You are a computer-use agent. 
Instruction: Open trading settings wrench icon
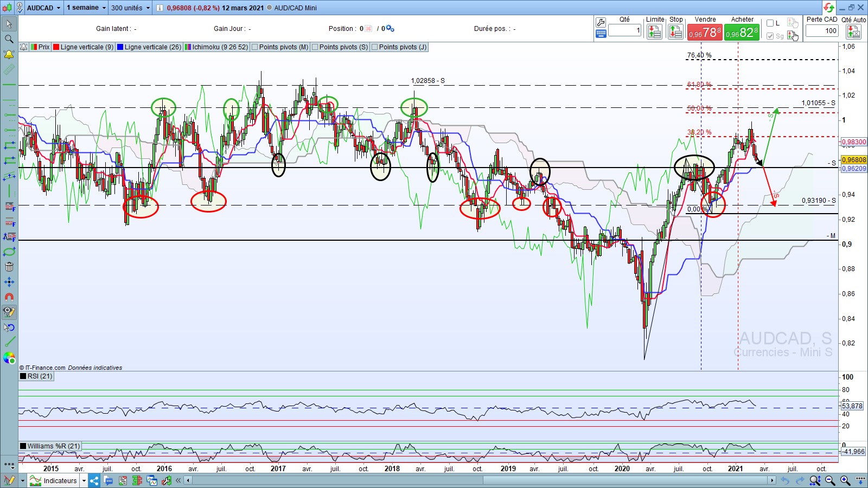[x=601, y=22]
